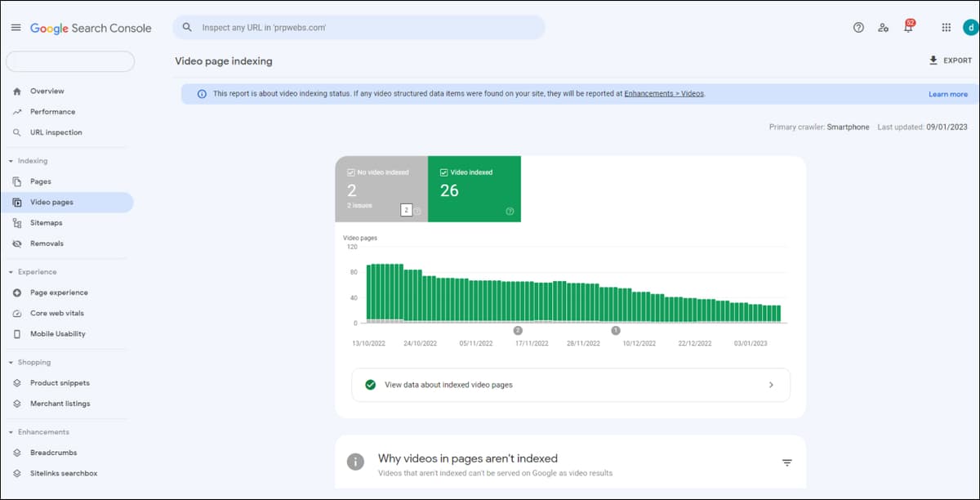980x500 pixels.
Task: Click the 'Primary crawler: Smartphone' text
Action: point(819,127)
